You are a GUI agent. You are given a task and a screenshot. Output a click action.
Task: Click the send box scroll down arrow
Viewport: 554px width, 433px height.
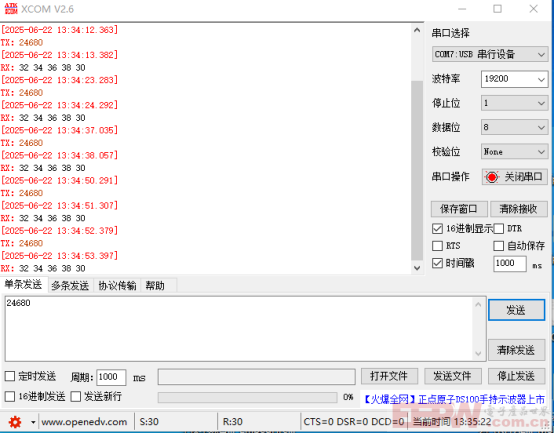click(478, 353)
